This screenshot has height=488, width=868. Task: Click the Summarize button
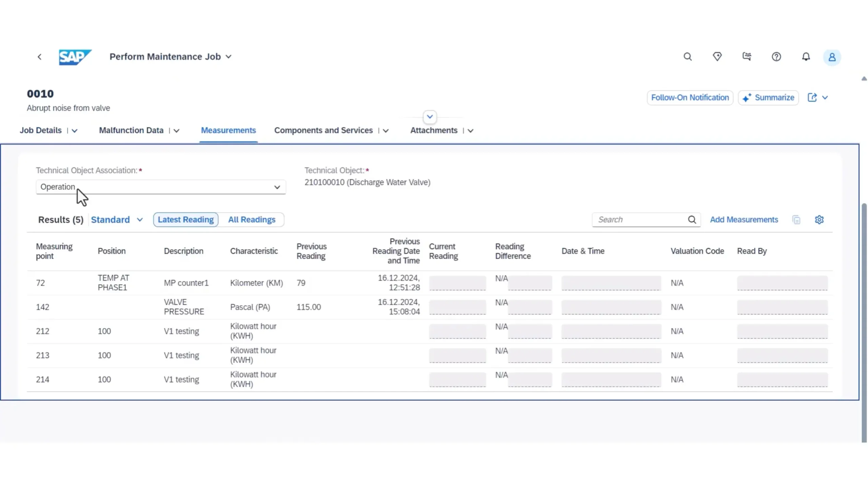pyautogui.click(x=768, y=97)
